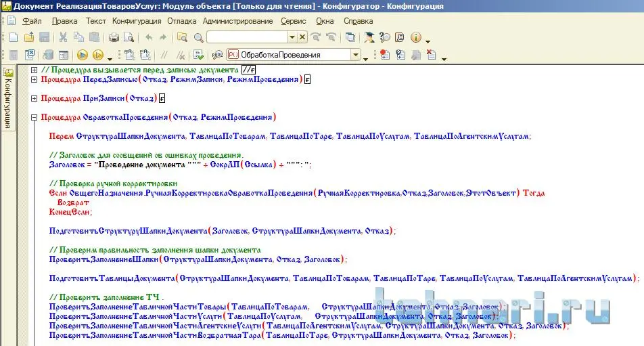This screenshot has height=346, width=644.
Task: Remove comment with the crossed slashes icon
Action: point(180,55)
